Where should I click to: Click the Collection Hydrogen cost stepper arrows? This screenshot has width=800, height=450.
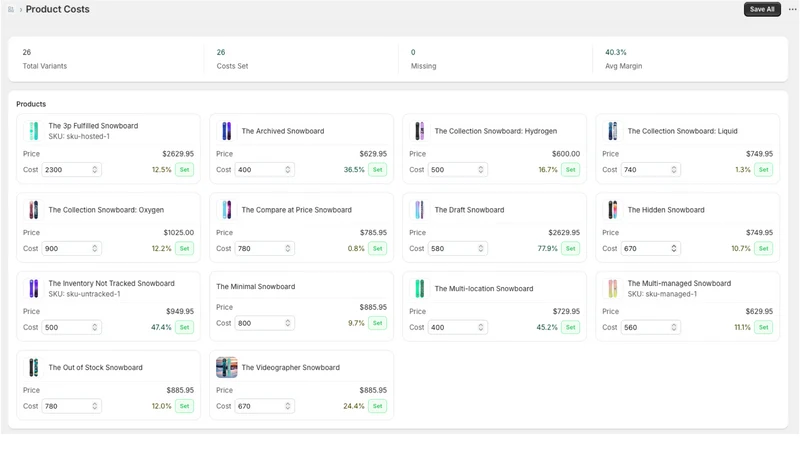[481, 169]
